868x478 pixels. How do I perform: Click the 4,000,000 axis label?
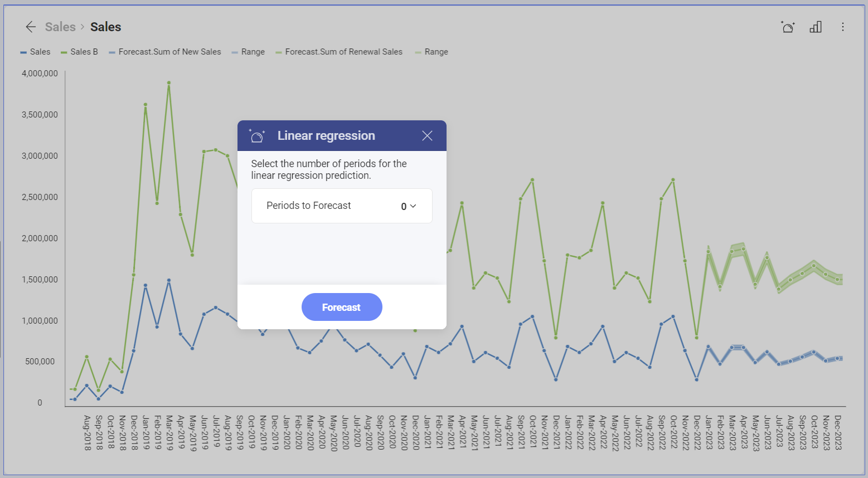[40, 74]
